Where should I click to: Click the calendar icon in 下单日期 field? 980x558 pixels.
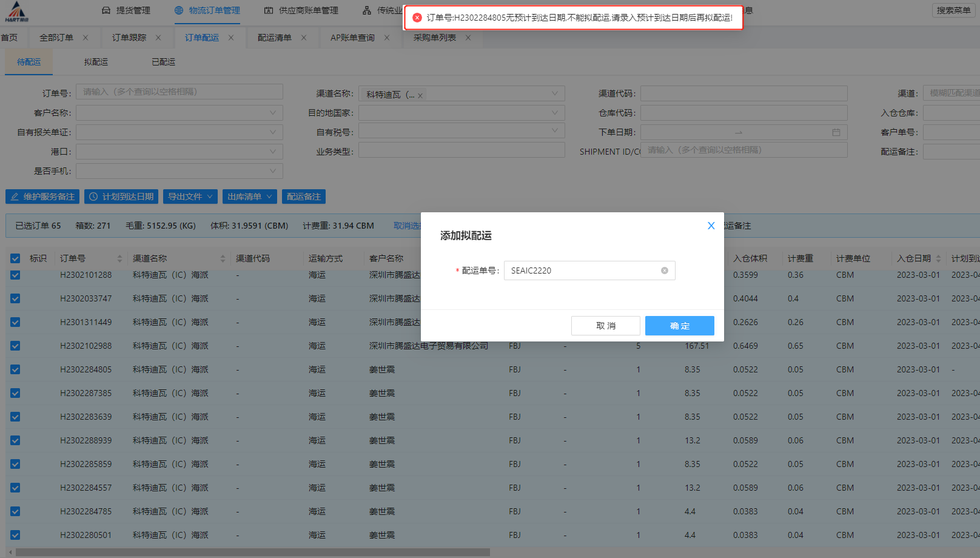point(836,132)
